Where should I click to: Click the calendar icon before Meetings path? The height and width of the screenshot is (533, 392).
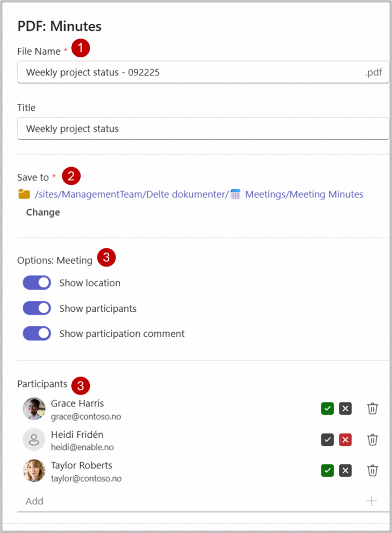pyautogui.click(x=236, y=194)
